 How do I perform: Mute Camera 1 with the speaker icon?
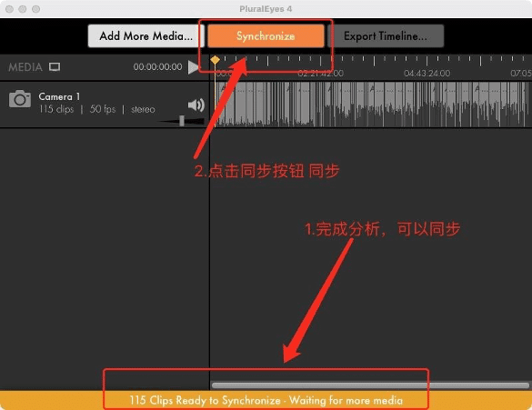point(196,105)
